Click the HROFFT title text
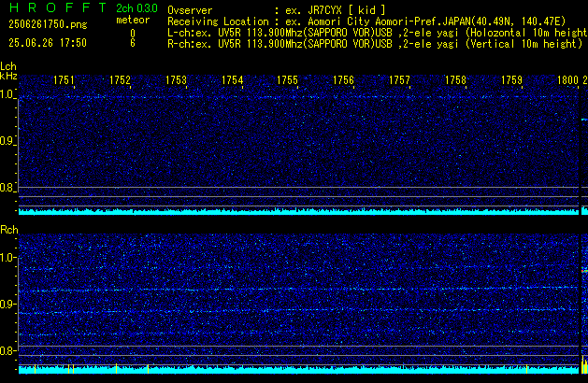The width and height of the screenshot is (588, 383). (58, 7)
